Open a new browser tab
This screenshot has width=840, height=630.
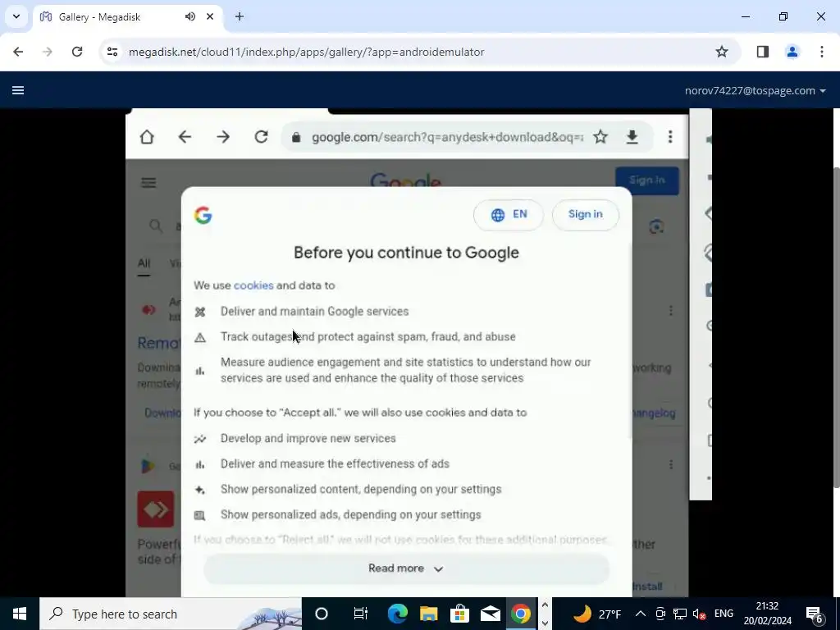pyautogui.click(x=240, y=16)
